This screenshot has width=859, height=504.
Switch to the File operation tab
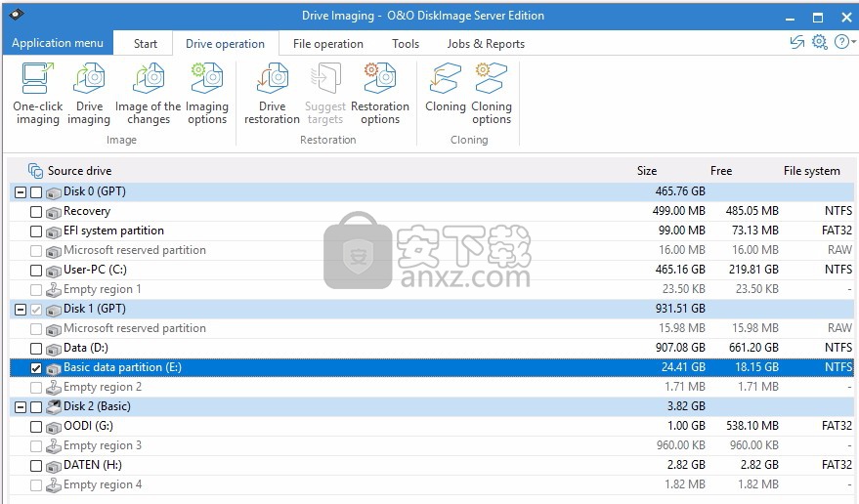328,44
